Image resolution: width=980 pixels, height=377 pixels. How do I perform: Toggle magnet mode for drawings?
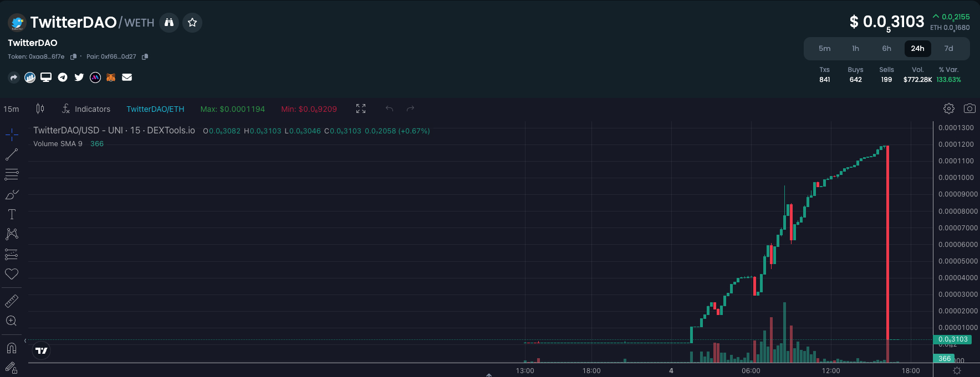[12, 348]
